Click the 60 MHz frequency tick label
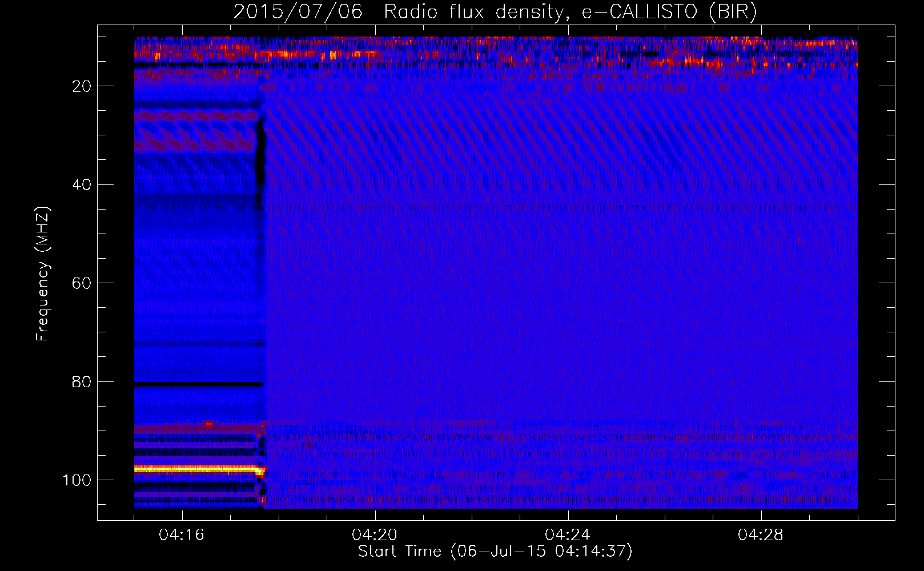924x571 pixels. coord(82,284)
